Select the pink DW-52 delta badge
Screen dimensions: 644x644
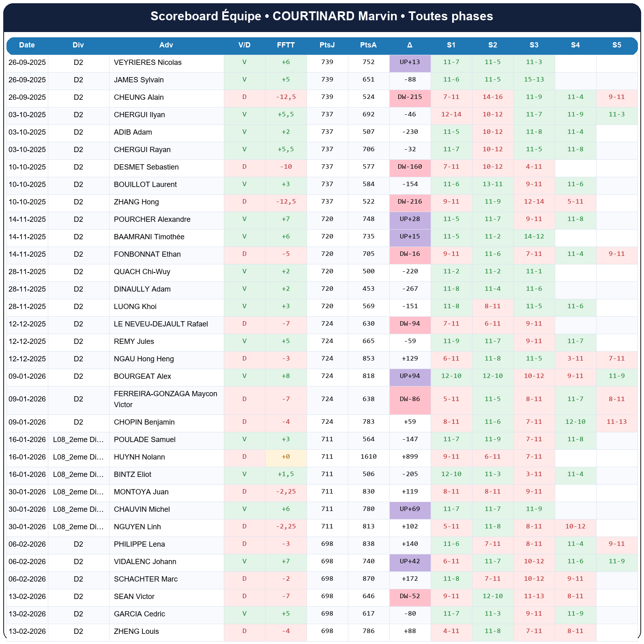coord(410,597)
